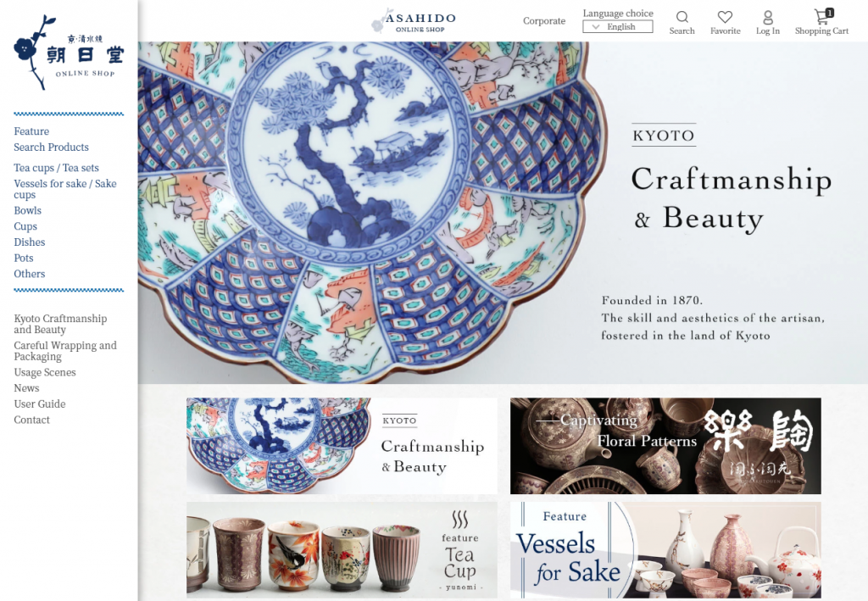
Task: Click the Asahido Online Shop header logo
Action: (x=414, y=21)
